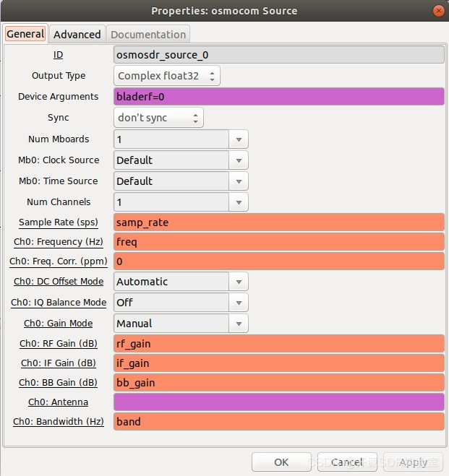
Task: Open the Advanced tab
Action: tap(77, 34)
